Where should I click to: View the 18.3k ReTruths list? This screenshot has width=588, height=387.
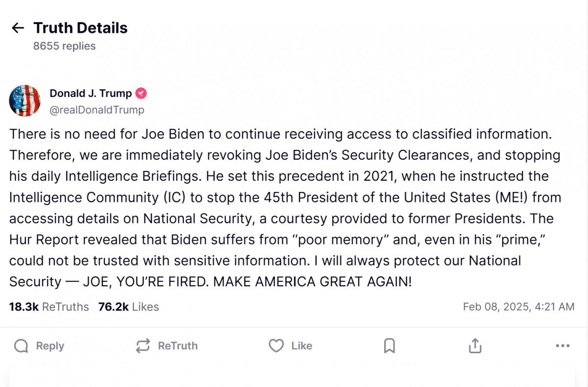coord(49,307)
